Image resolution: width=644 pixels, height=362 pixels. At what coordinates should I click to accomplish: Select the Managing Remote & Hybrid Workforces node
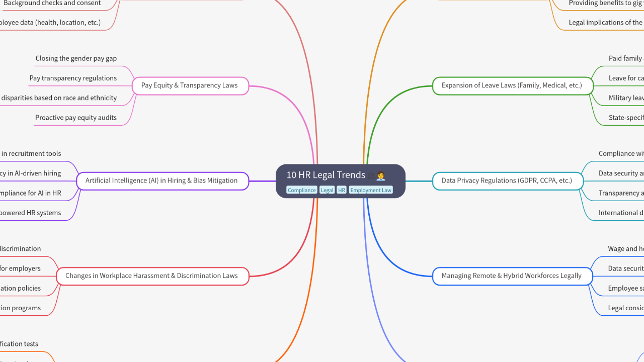coord(512,276)
